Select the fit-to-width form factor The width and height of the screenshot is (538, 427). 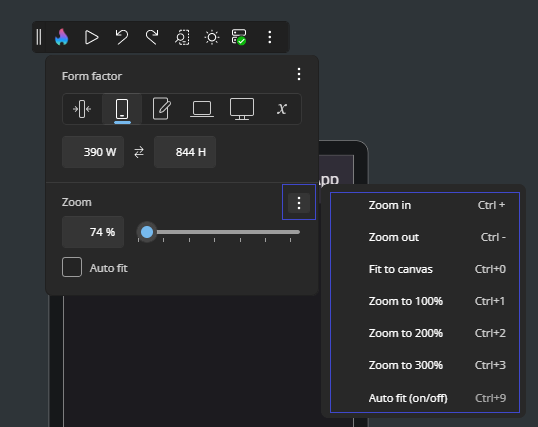click(82, 109)
